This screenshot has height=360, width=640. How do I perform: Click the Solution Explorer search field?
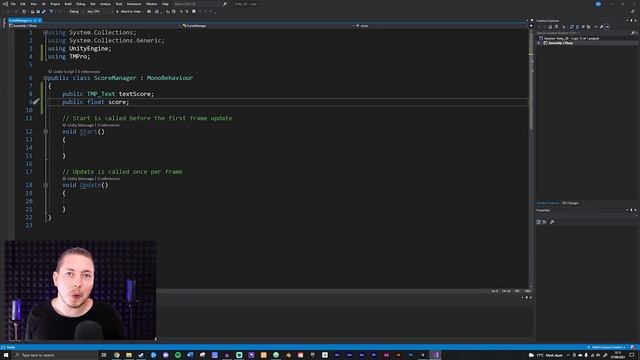click(586, 33)
